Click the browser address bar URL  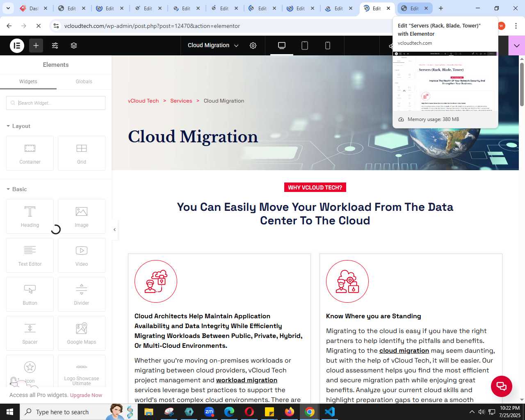click(152, 26)
